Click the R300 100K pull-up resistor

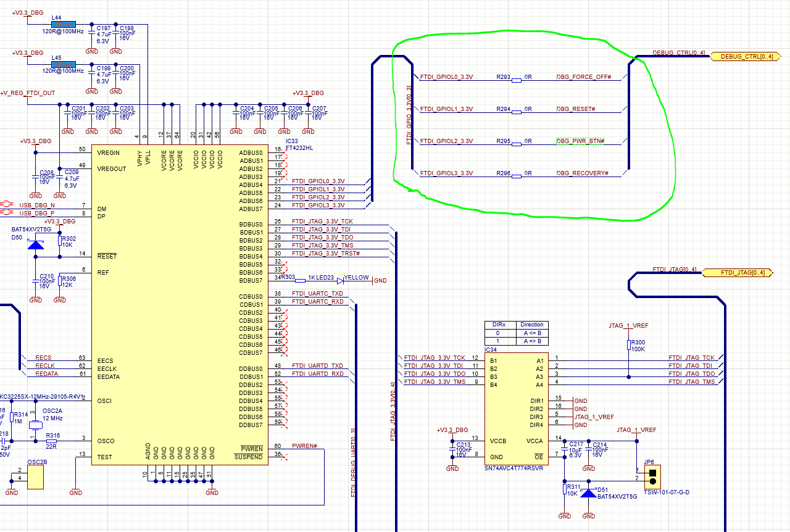tap(629, 344)
